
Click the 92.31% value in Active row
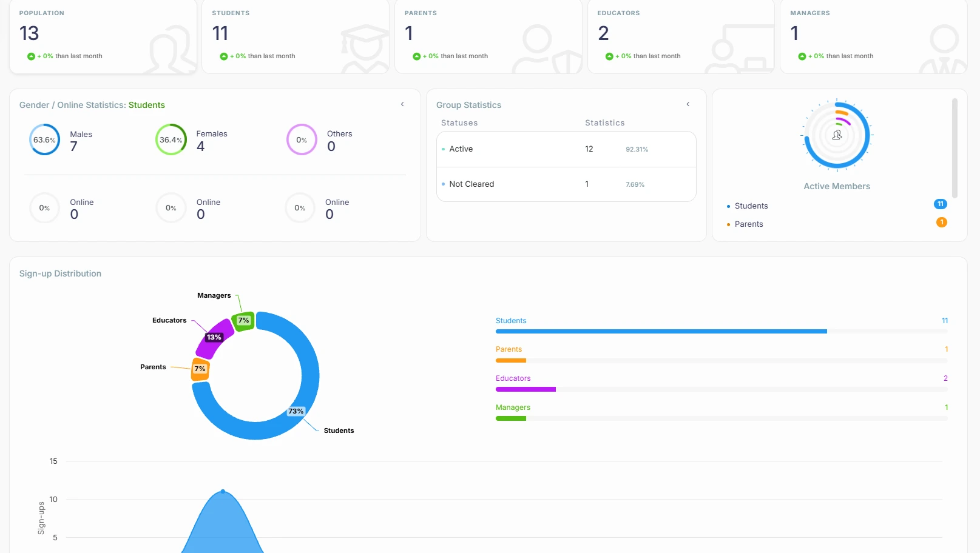(637, 150)
